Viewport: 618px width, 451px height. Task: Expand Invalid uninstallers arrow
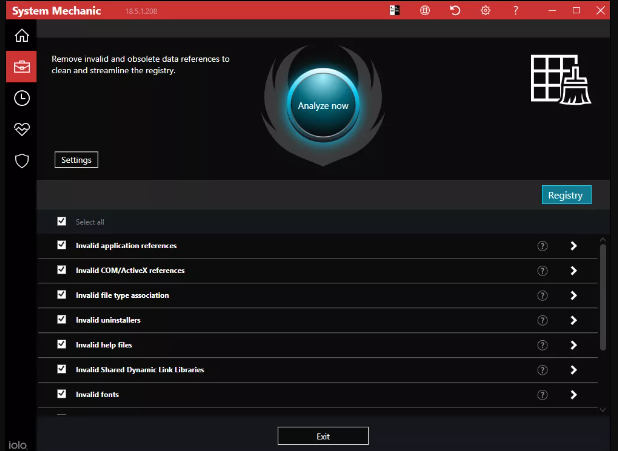pos(573,321)
